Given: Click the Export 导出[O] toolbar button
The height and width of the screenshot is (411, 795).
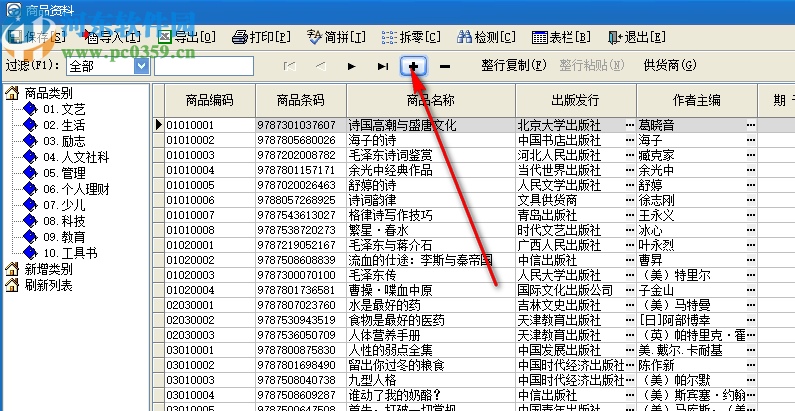Looking at the screenshot, I should 187,37.
